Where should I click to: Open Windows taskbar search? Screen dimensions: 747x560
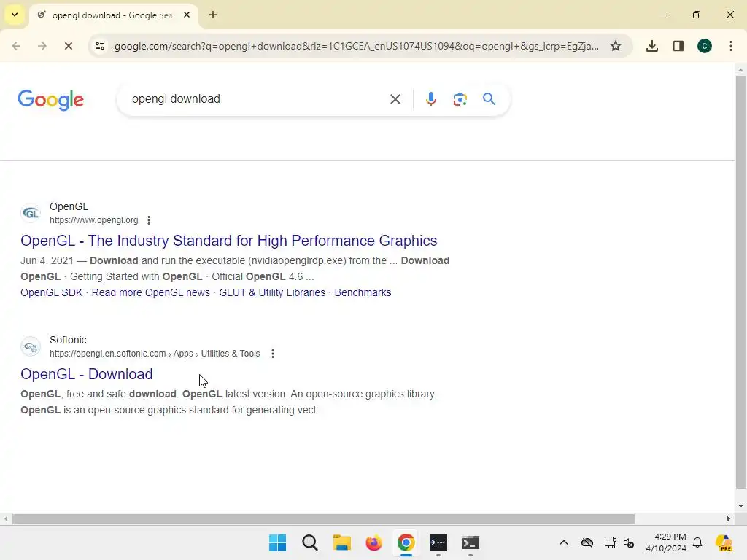309,542
